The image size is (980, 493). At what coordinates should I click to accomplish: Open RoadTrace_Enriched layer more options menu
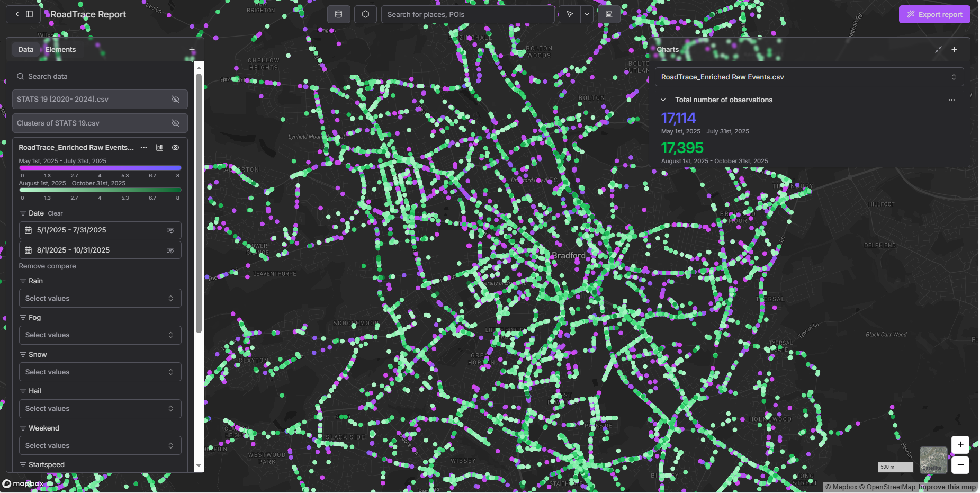coord(144,148)
